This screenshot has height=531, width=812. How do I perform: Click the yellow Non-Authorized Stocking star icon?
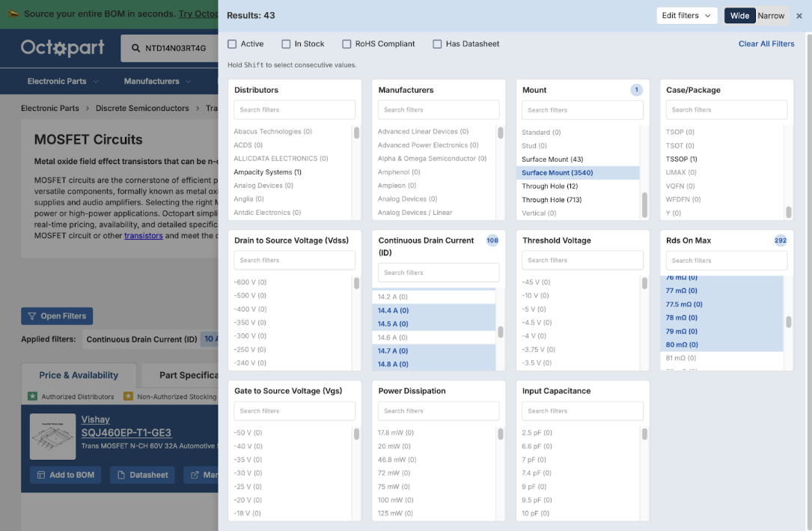pos(128,396)
